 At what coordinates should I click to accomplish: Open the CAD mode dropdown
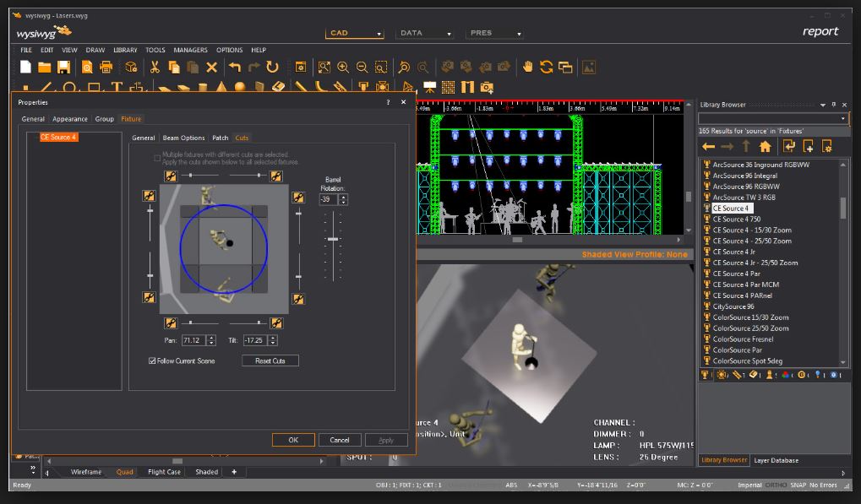[379, 34]
